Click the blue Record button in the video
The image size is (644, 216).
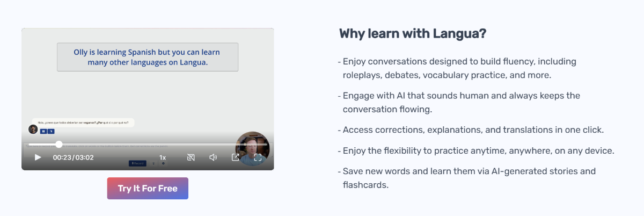[137, 163]
